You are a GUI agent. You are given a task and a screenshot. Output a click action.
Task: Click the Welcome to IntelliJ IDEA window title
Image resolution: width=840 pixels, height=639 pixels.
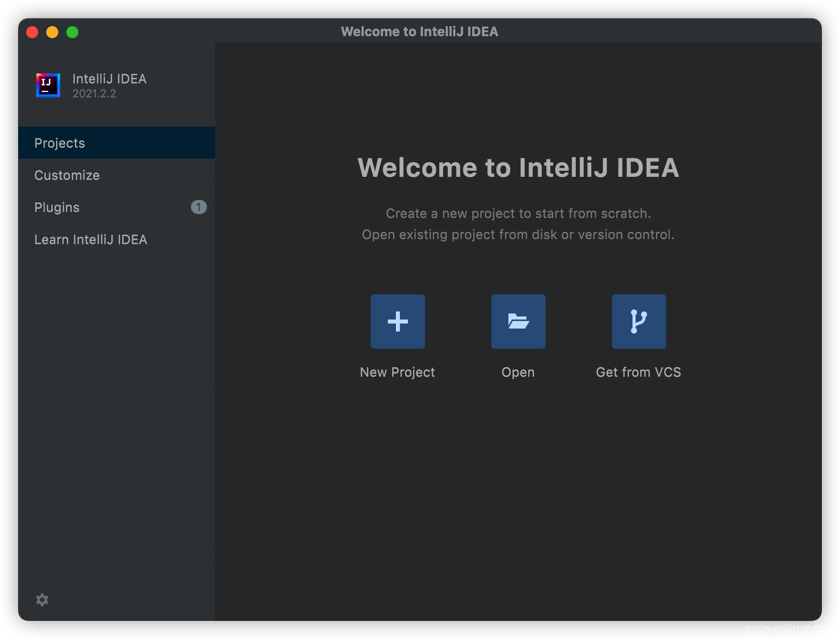tap(419, 32)
